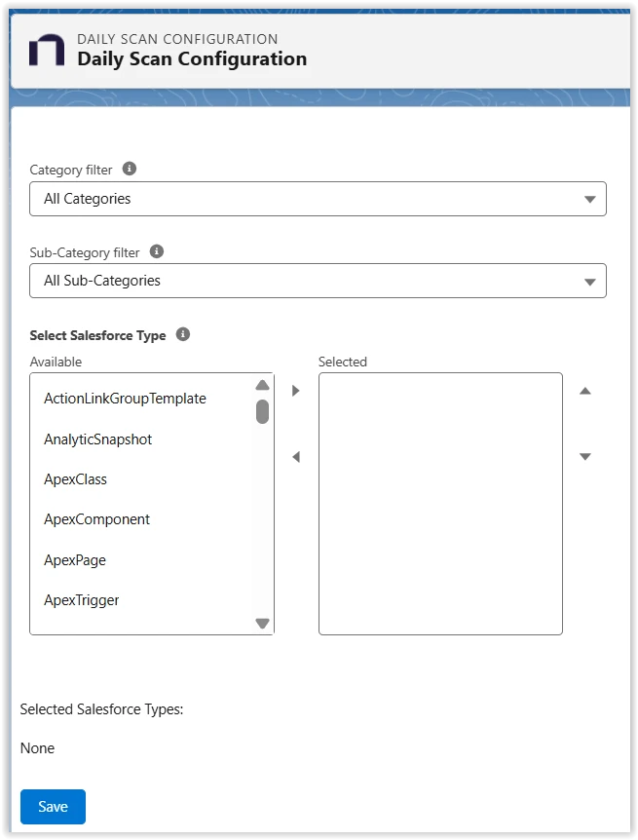
Task: Click info icon beside Select Salesforce Type
Action: (185, 334)
